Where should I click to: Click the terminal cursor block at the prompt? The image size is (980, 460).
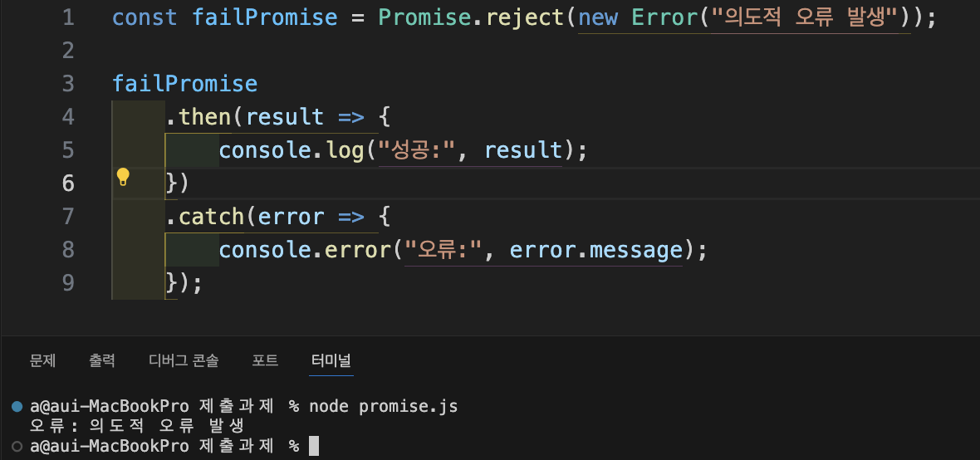(314, 446)
